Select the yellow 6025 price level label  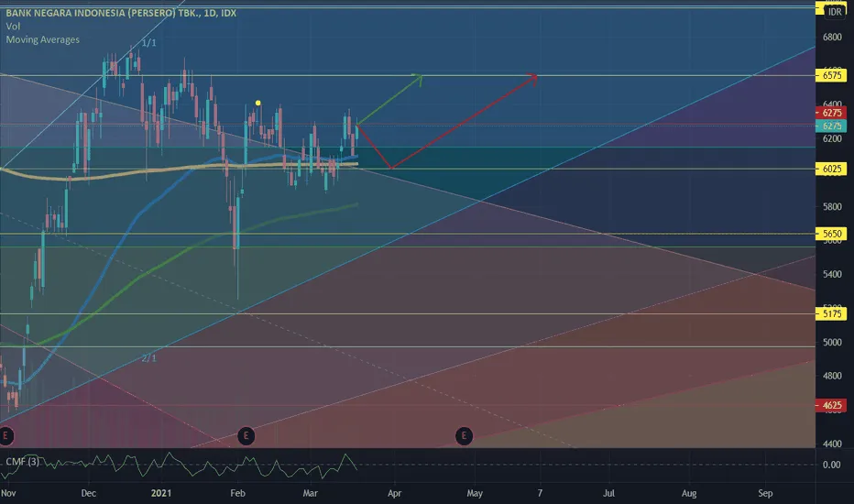tap(832, 169)
